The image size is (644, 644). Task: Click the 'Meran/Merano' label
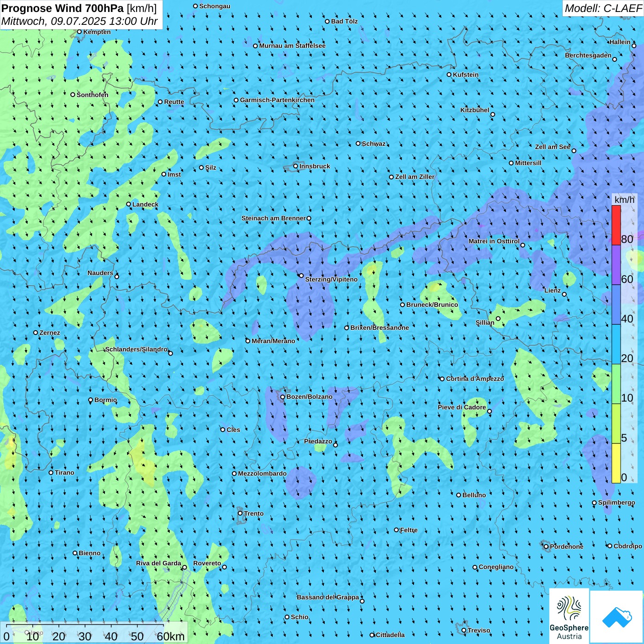[x=274, y=341]
